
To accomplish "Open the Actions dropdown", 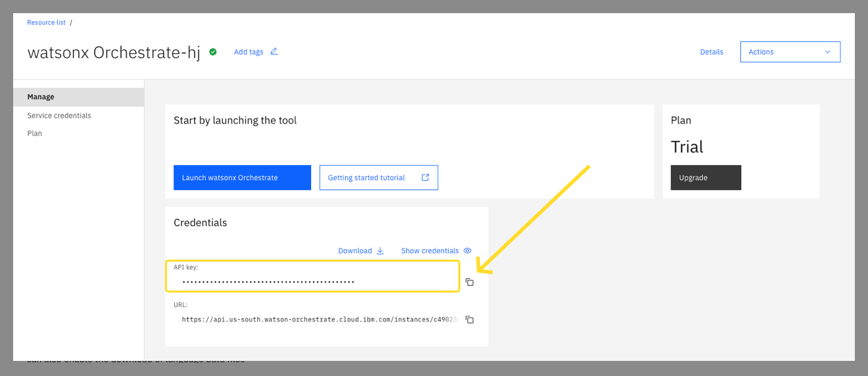I will point(790,52).
